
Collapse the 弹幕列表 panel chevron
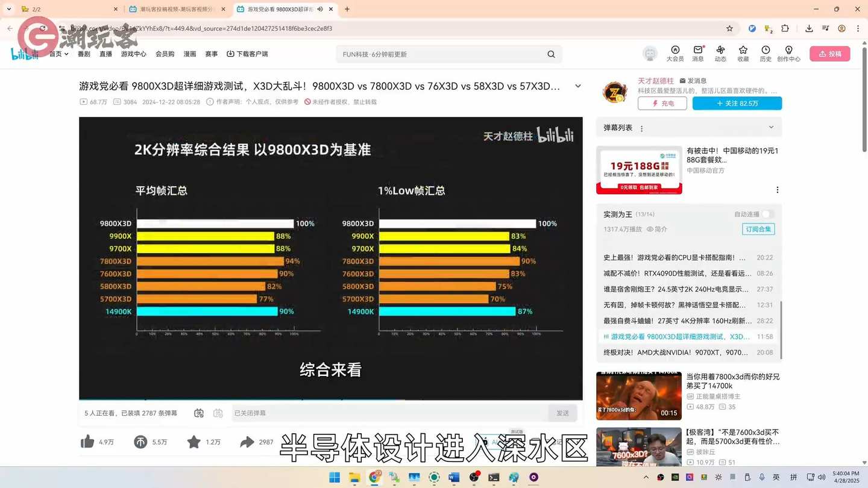click(x=772, y=127)
